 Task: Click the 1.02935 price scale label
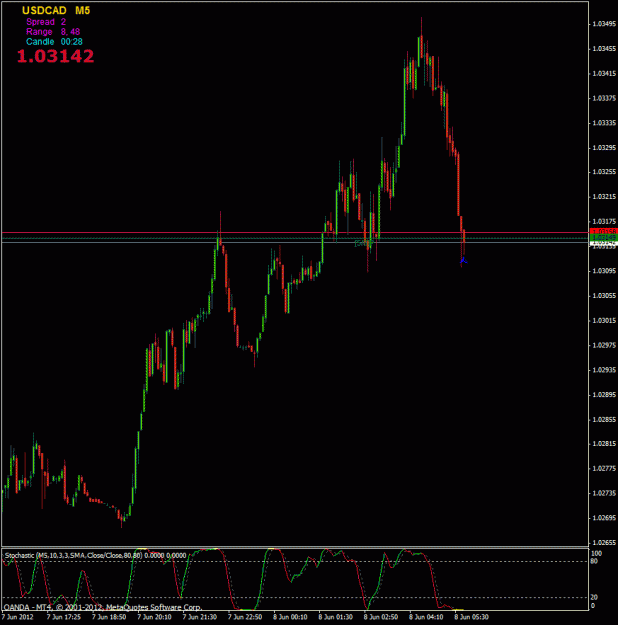click(604, 370)
